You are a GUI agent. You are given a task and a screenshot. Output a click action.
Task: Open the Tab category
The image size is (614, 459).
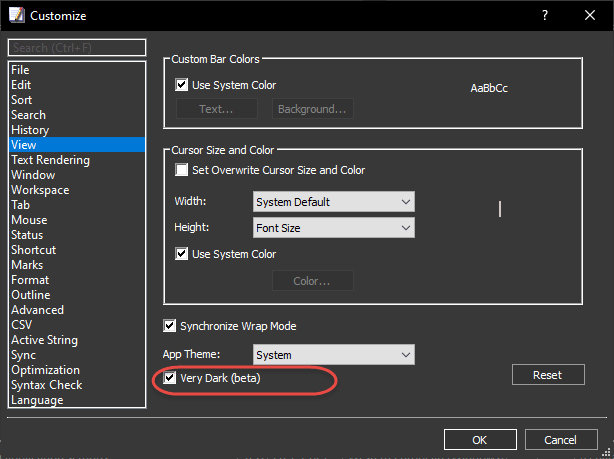coord(77,205)
